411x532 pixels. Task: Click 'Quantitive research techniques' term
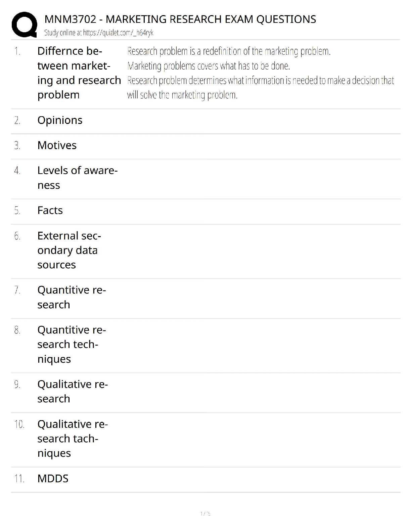(x=71, y=344)
